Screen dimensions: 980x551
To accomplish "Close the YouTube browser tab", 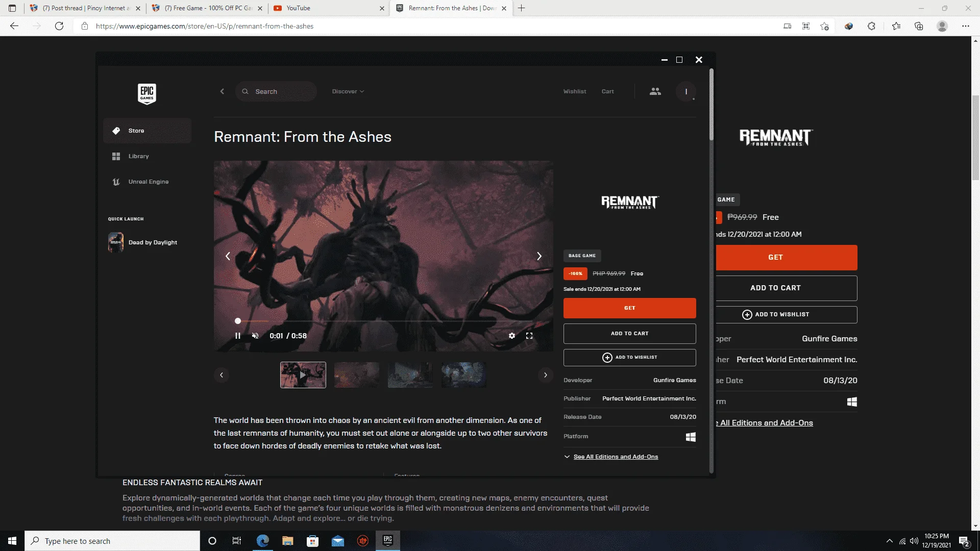I will [x=382, y=8].
